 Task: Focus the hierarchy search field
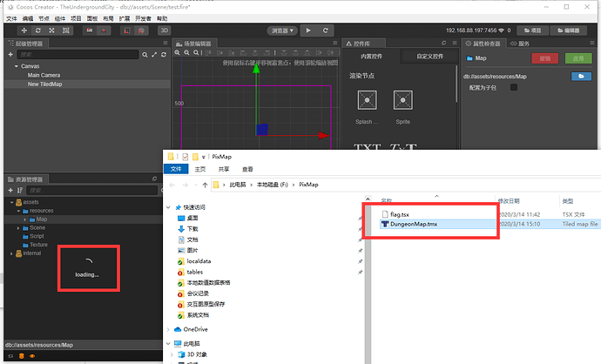pyautogui.click(x=78, y=54)
